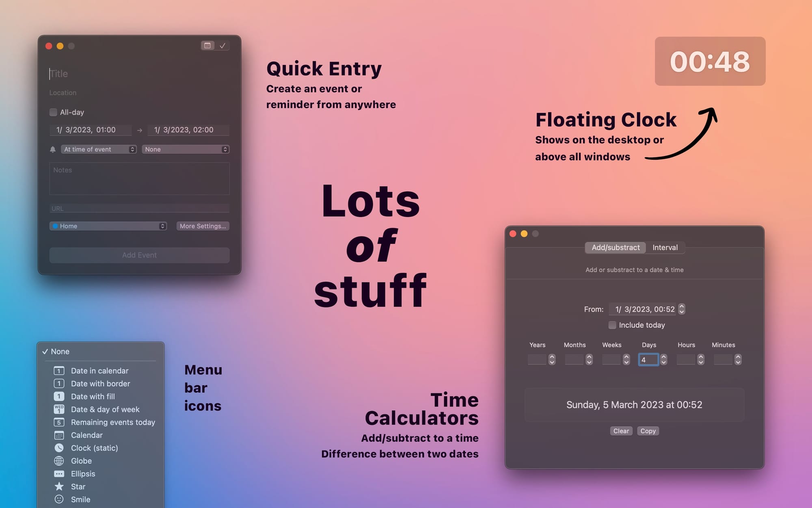Check the Include today box
The width and height of the screenshot is (812, 508).
(612, 325)
